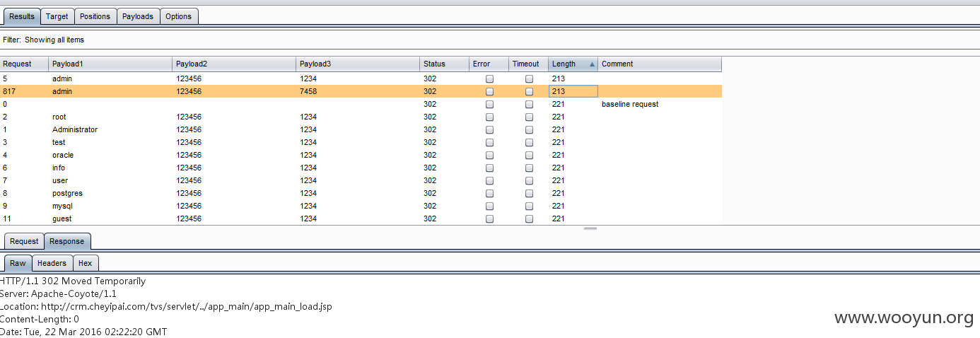Screen dimensions: 980x338
Task: Toggle Error checkbox for request 5
Action: pos(489,79)
